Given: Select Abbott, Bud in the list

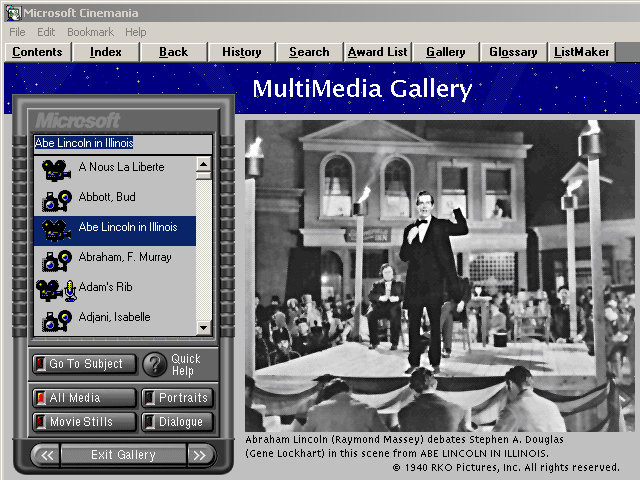Looking at the screenshot, I should click(x=115, y=200).
